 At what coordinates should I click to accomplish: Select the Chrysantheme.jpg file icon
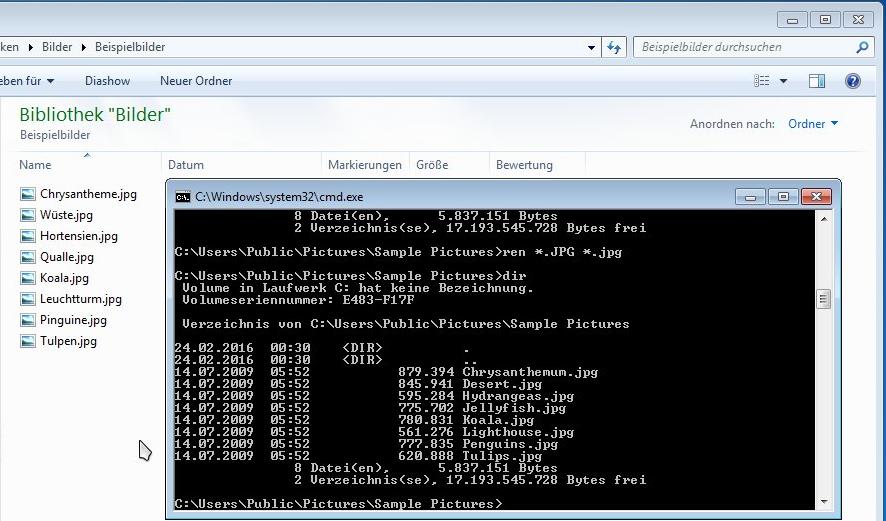[28, 194]
